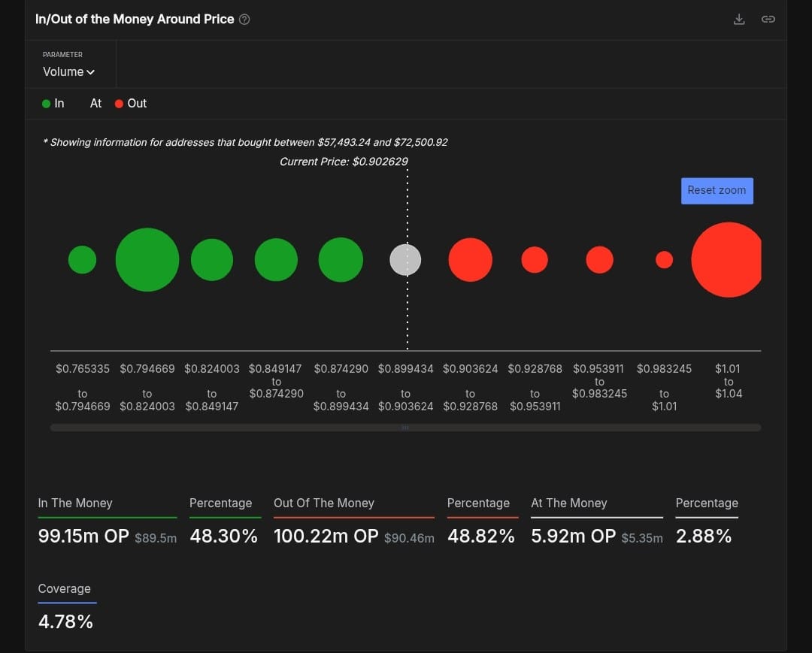
Task: Click the first small green bubble
Action: click(82, 260)
